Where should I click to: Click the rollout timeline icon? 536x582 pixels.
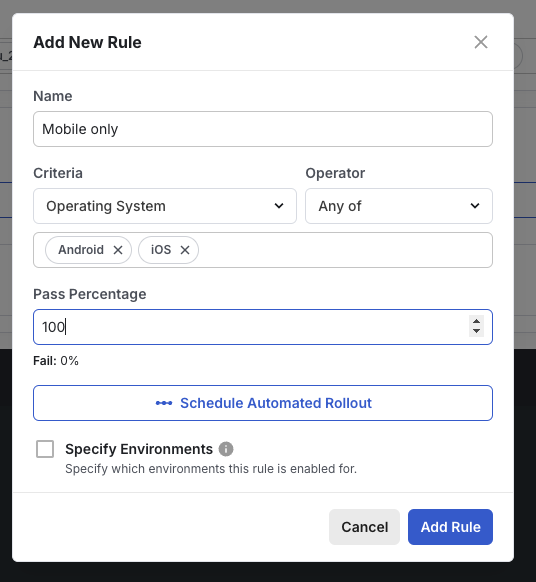(x=164, y=403)
